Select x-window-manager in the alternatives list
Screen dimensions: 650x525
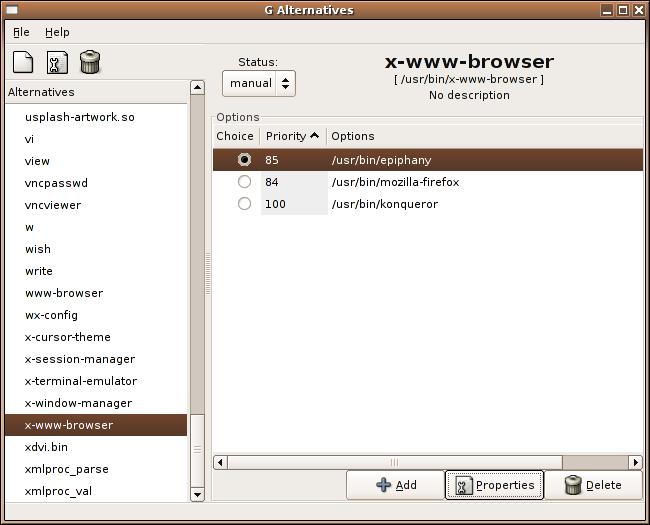[x=78, y=403]
